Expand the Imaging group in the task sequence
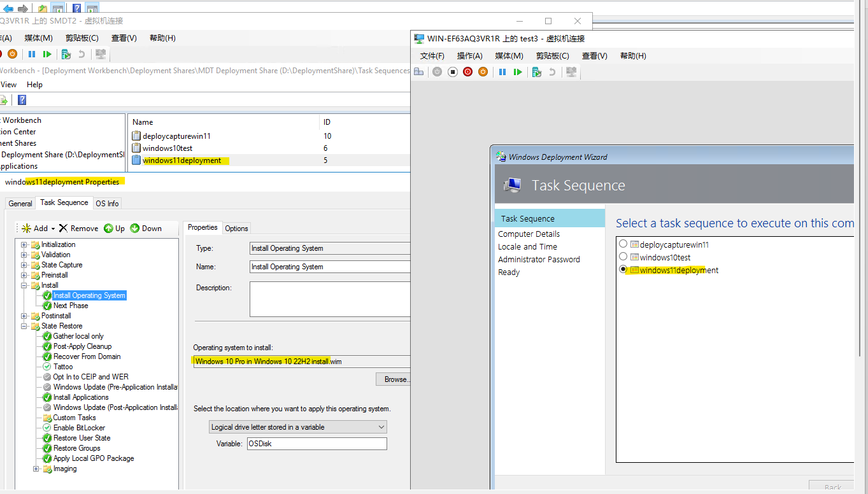868x494 pixels. (37, 469)
